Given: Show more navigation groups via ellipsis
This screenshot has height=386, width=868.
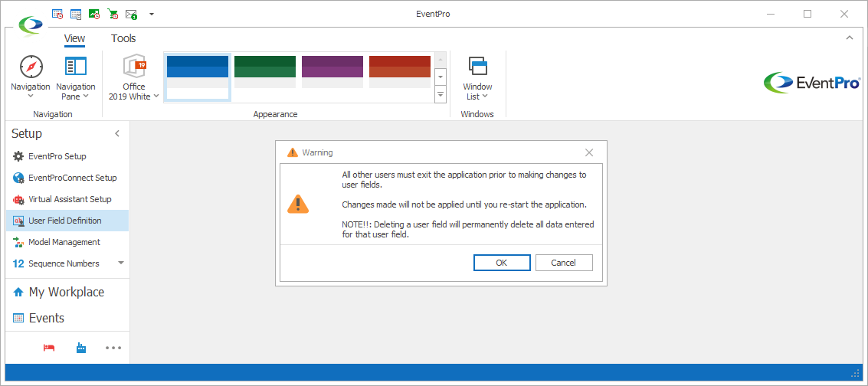Looking at the screenshot, I should pyautogui.click(x=113, y=348).
